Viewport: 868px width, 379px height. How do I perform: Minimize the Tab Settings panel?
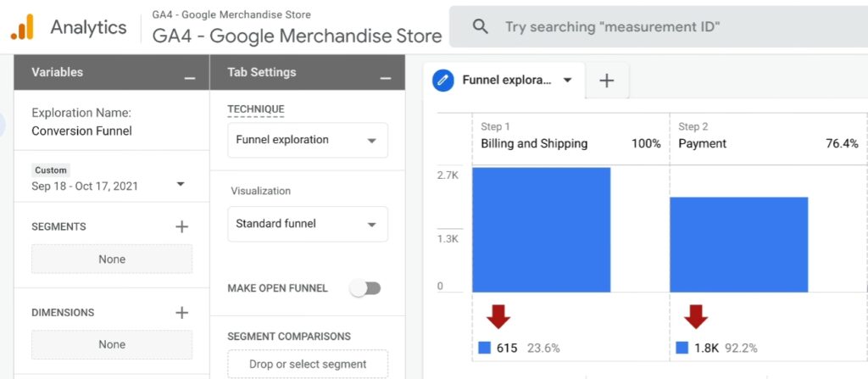pyautogui.click(x=386, y=78)
